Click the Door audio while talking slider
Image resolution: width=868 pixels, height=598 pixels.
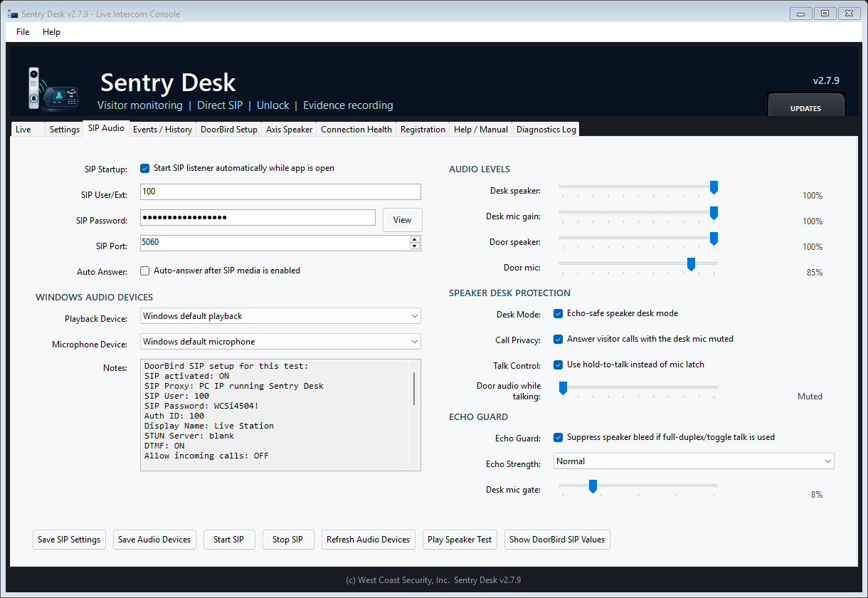coord(638,389)
